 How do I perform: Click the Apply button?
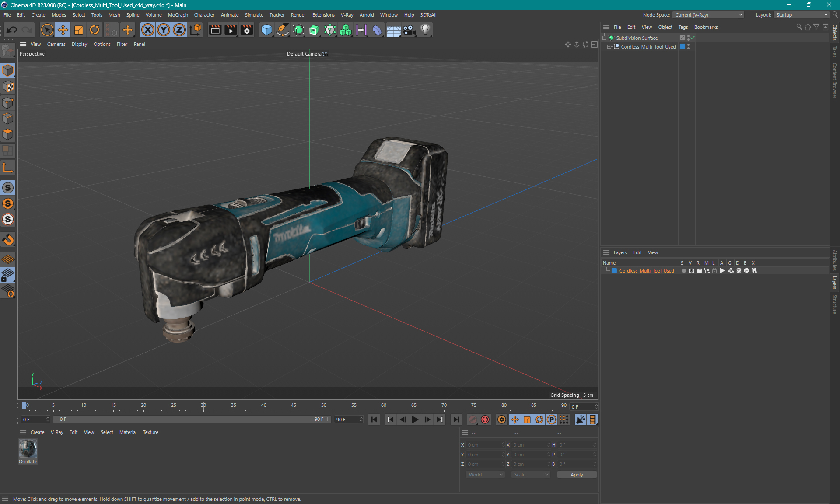(x=577, y=475)
